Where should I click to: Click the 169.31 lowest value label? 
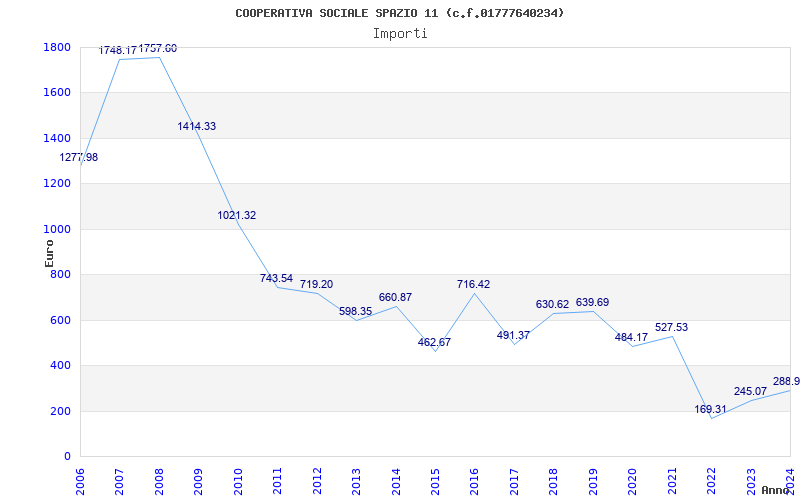(x=711, y=409)
